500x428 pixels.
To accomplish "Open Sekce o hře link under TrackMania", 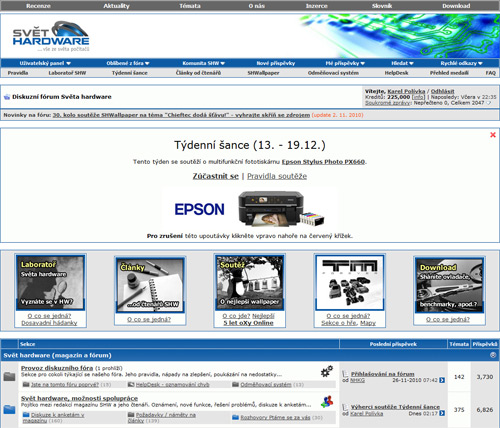I will [339, 323].
